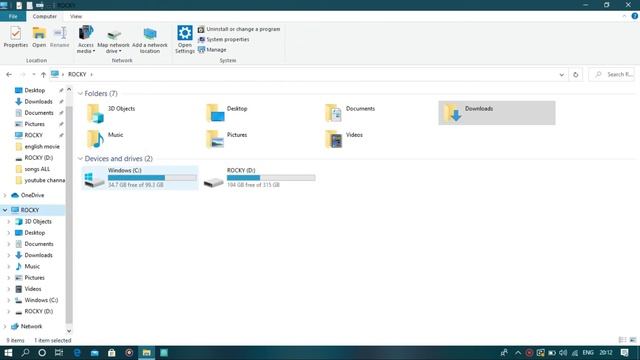Expand 3D Objects in navigation tree
The width and height of the screenshot is (640, 360).
pyautogui.click(x=9, y=222)
